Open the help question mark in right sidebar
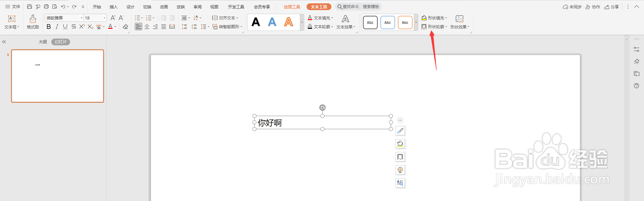 [x=636, y=86]
